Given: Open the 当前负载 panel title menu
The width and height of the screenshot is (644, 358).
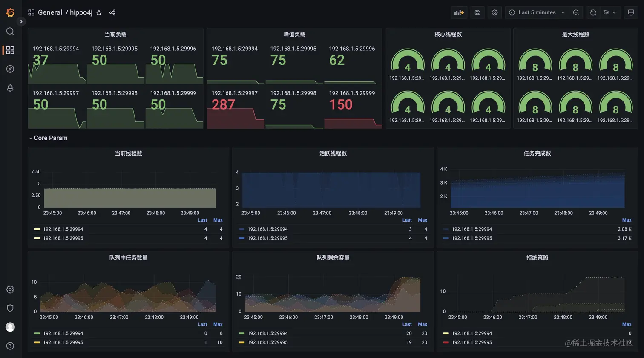Looking at the screenshot, I should coord(115,34).
